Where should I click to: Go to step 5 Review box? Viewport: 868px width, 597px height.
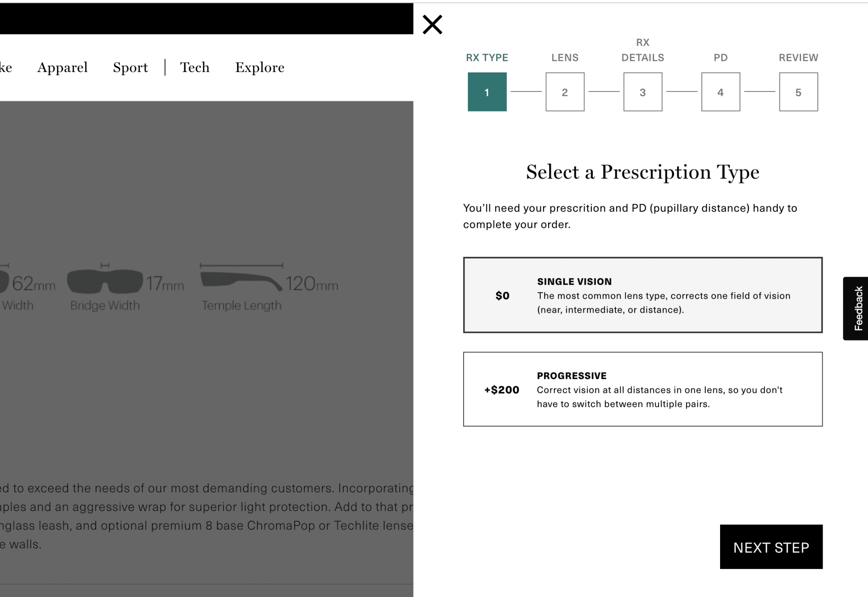click(x=798, y=92)
